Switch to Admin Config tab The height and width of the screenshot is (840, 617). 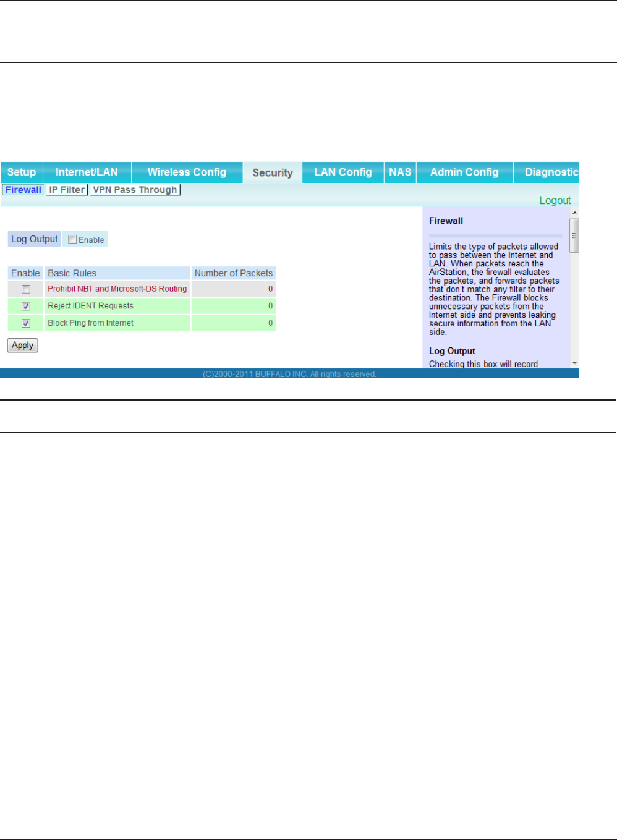tap(464, 172)
